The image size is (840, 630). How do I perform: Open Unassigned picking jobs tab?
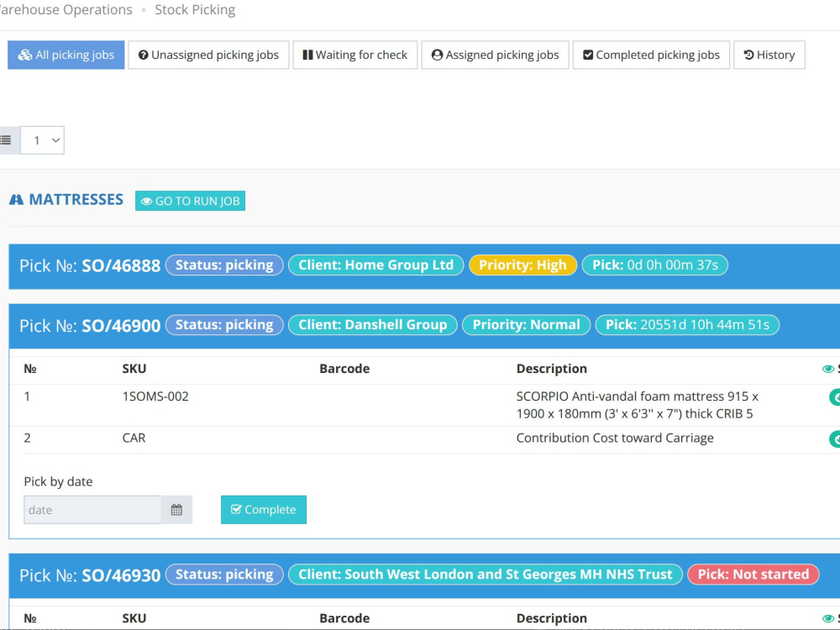[208, 55]
